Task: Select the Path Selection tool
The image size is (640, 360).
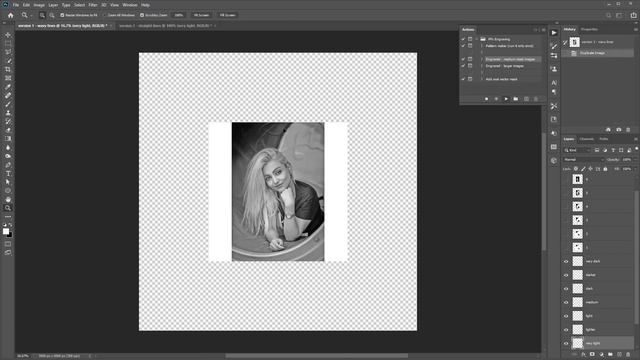Action: coord(8,182)
